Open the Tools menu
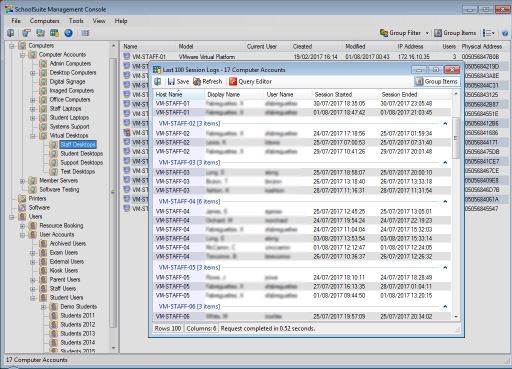The height and width of the screenshot is (369, 512). pyautogui.click(x=76, y=21)
